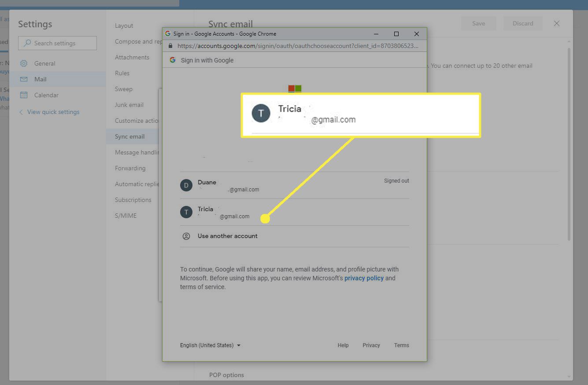Screen dimensions: 588x385
Task: Maximize the Google sign-in Chrome window
Action: tap(396, 34)
